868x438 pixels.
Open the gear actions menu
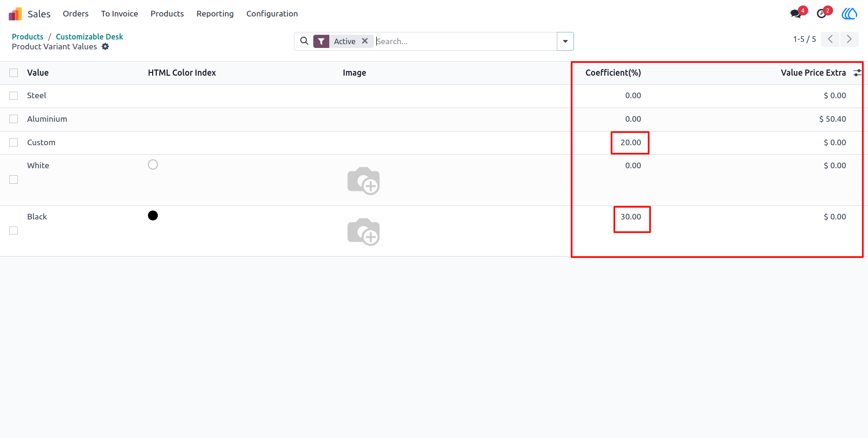pyautogui.click(x=105, y=47)
